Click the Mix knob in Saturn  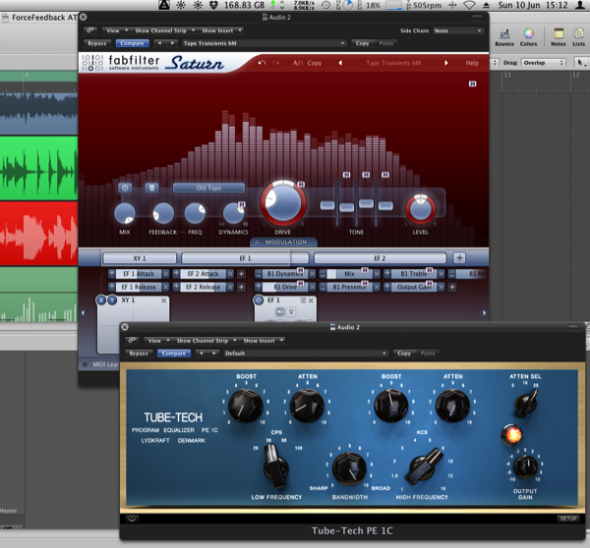[x=125, y=213]
